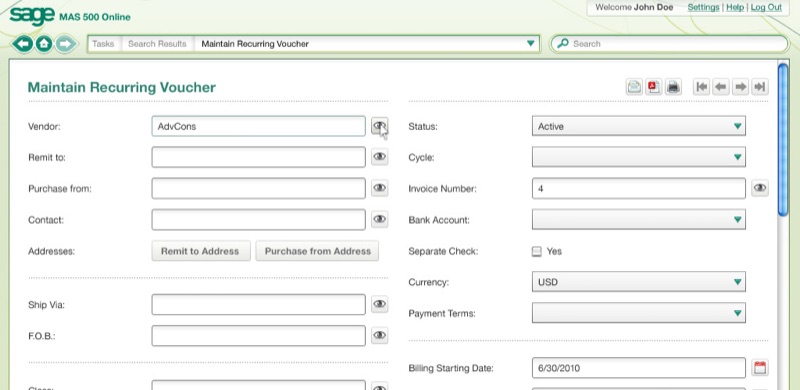Image resolution: width=800 pixels, height=390 pixels.
Task: Click the Log Out link
Action: pos(766,7)
